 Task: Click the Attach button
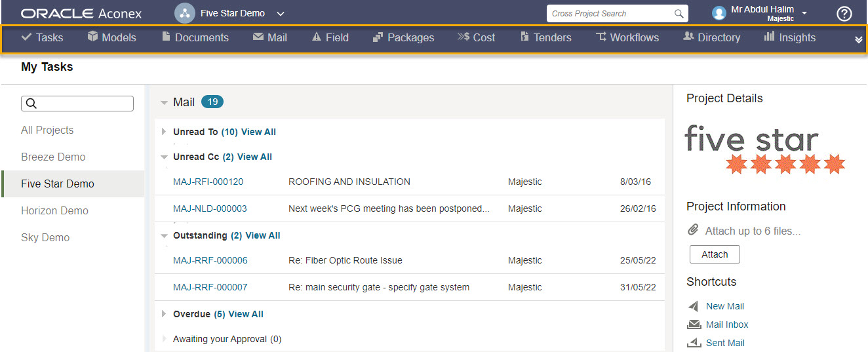715,254
